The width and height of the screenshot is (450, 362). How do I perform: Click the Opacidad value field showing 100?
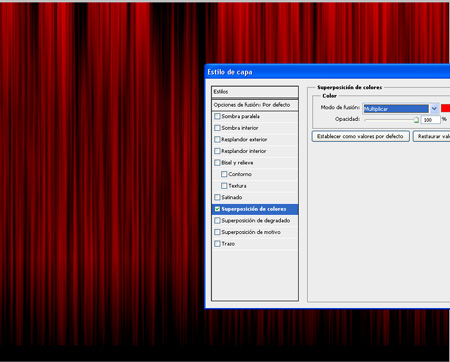point(431,120)
